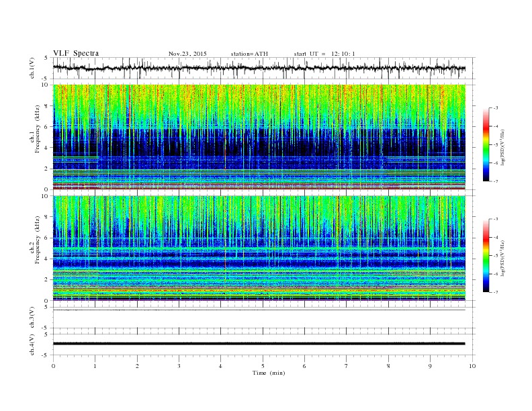Screen dimensions: 532x411
Task: Click the ch.1 'Frequency (kHz)' axis label
Action: (x=37, y=129)
